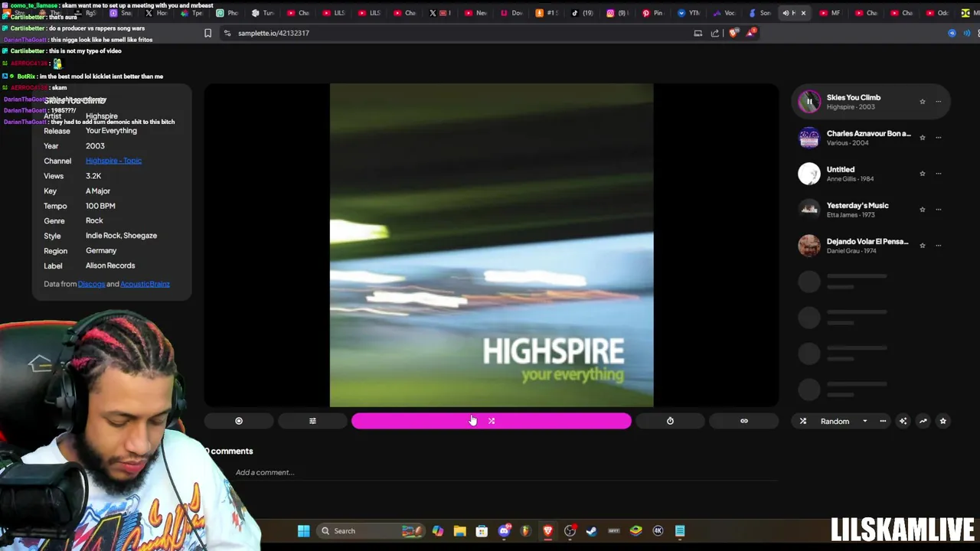
Task: Open more options for Charles Aznavour track
Action: tap(939, 138)
